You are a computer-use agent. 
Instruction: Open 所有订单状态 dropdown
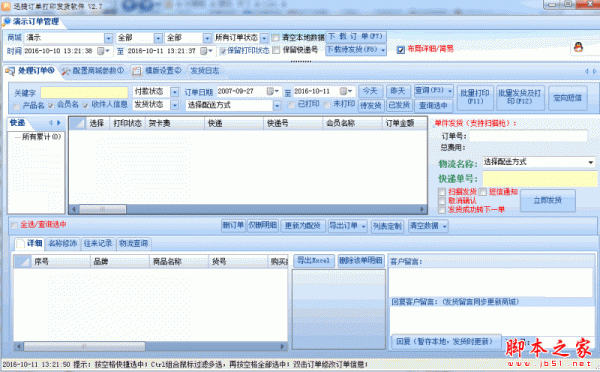pyautogui.click(x=264, y=38)
